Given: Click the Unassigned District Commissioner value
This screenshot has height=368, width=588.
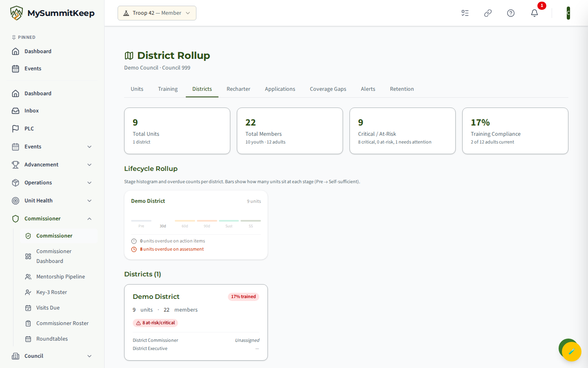Looking at the screenshot, I should coord(247,341).
